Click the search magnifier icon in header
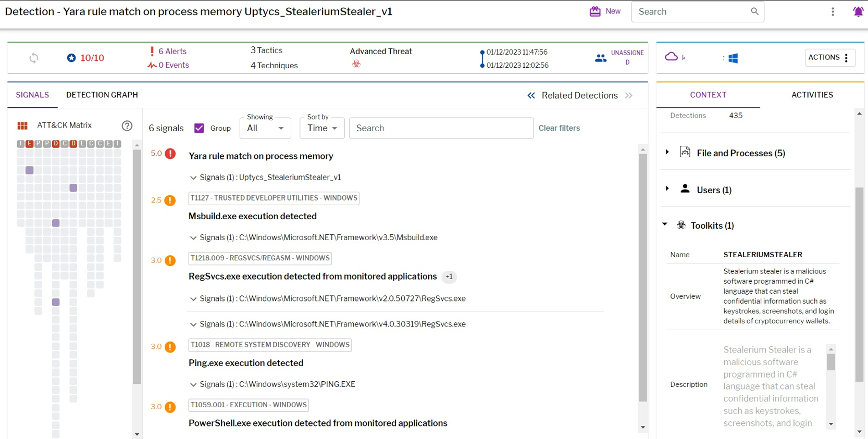Image resolution: width=868 pixels, height=439 pixels. tap(754, 11)
